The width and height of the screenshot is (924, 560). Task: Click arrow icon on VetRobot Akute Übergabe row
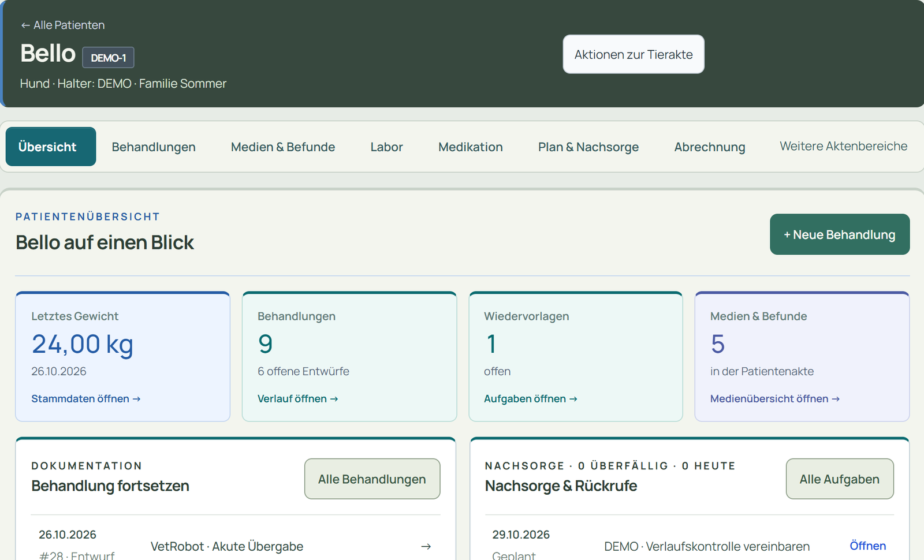coord(426,546)
